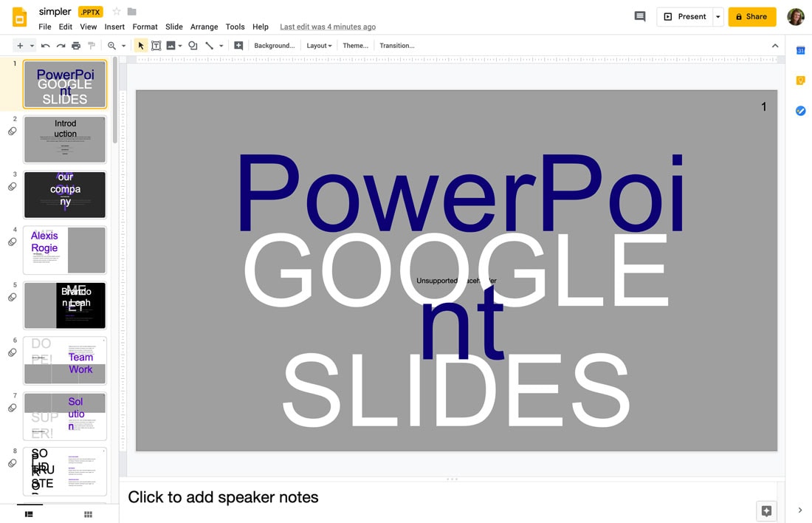Click the 'Unsupported placeholder' text
The width and height of the screenshot is (812, 523).
(x=456, y=281)
